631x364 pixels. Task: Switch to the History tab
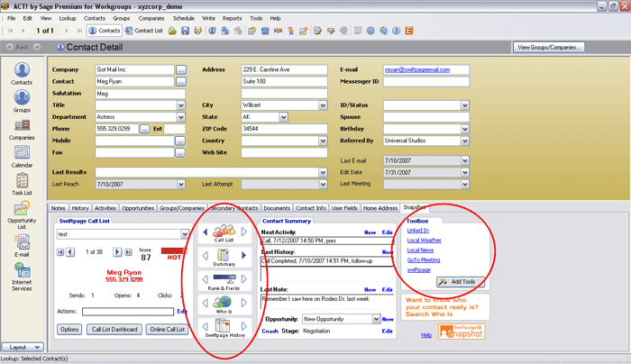[80, 208]
